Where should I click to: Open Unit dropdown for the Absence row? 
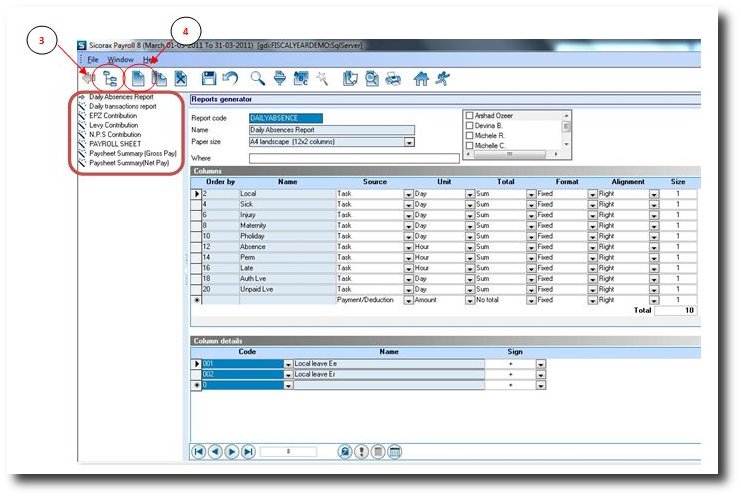point(469,246)
